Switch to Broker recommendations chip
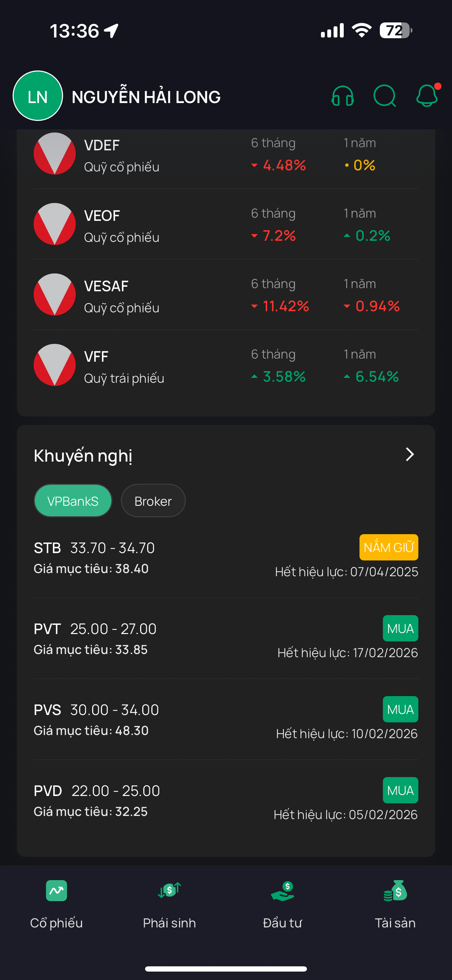452x980 pixels. [x=153, y=501]
